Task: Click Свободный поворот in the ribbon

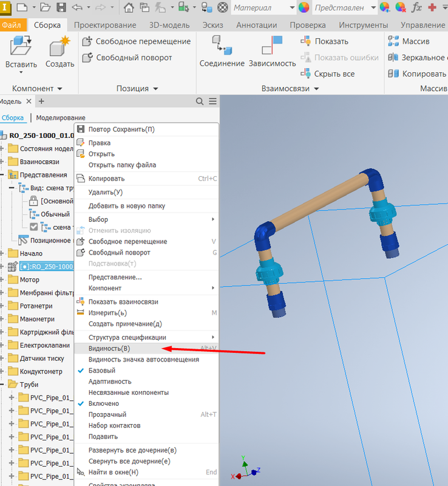Action: point(127,57)
